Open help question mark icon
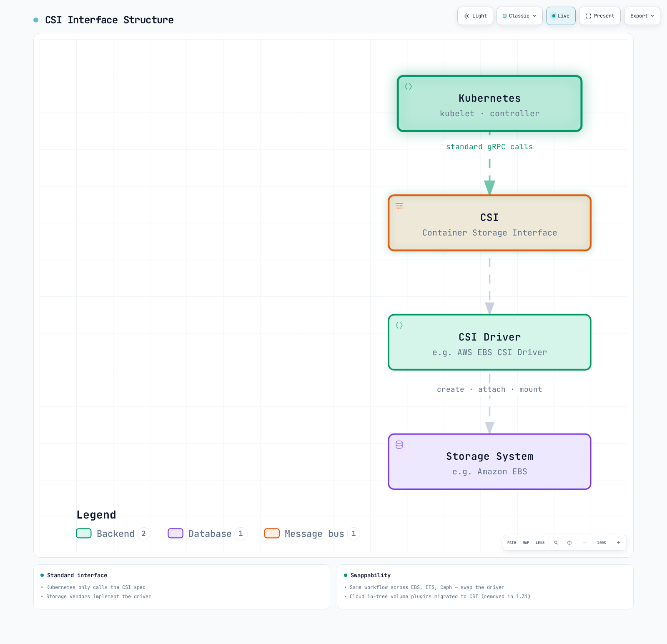667x644 pixels. pyautogui.click(x=569, y=543)
